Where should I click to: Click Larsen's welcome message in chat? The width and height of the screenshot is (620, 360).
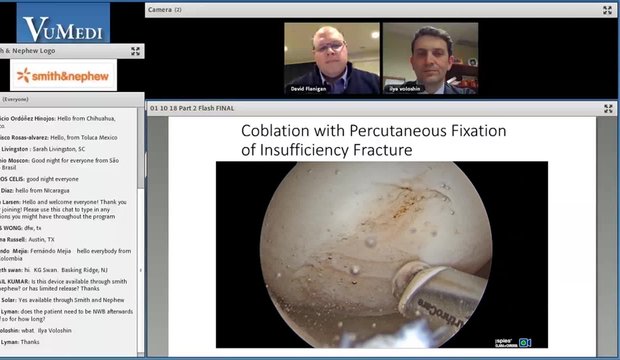tap(63, 209)
